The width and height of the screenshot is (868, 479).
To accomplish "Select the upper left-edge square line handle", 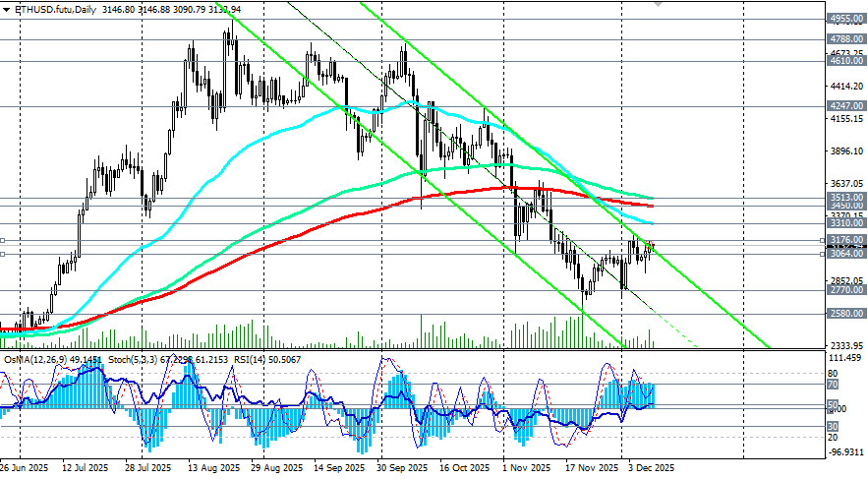I will (x=2, y=240).
